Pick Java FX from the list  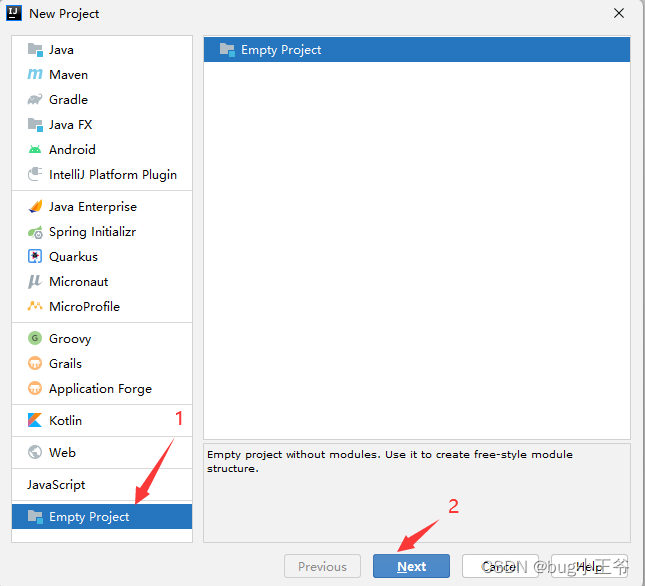tap(102, 125)
